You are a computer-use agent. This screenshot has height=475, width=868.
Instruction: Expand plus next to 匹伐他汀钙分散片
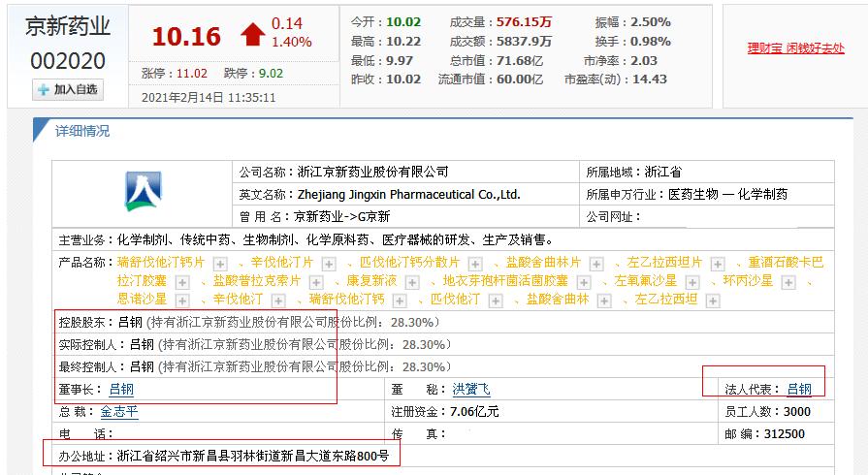tap(475, 264)
